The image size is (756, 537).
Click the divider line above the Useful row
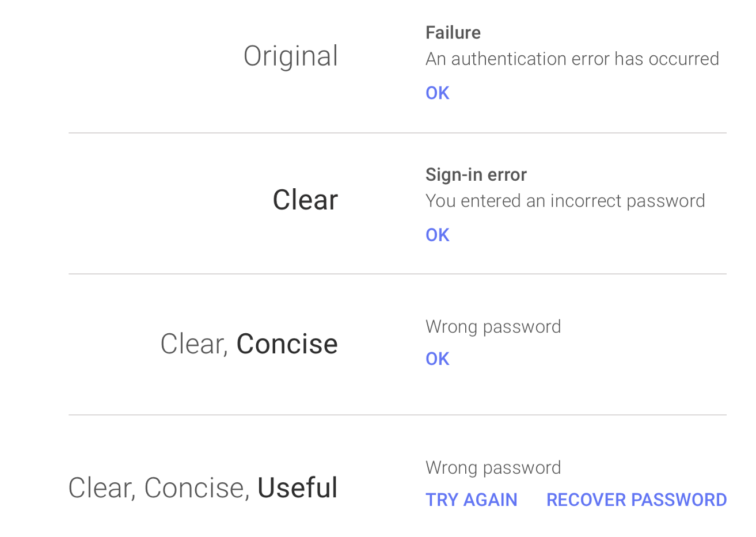pyautogui.click(x=397, y=415)
